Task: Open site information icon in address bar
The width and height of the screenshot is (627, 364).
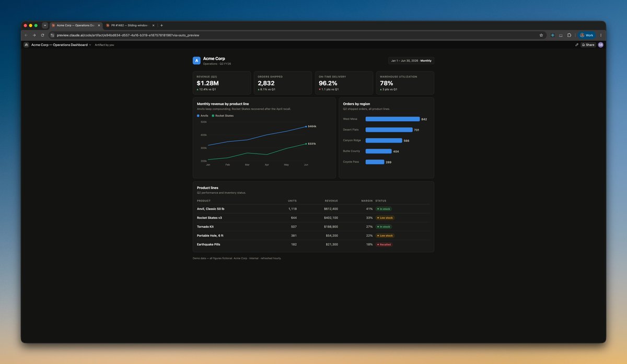Action: [x=52, y=35]
